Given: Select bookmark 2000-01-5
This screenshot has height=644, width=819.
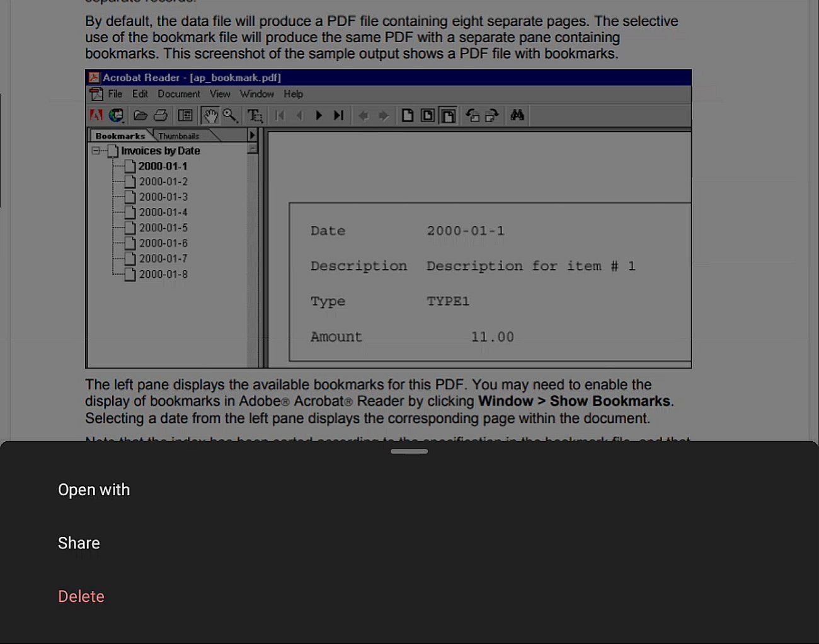Looking at the screenshot, I should coord(163,227).
